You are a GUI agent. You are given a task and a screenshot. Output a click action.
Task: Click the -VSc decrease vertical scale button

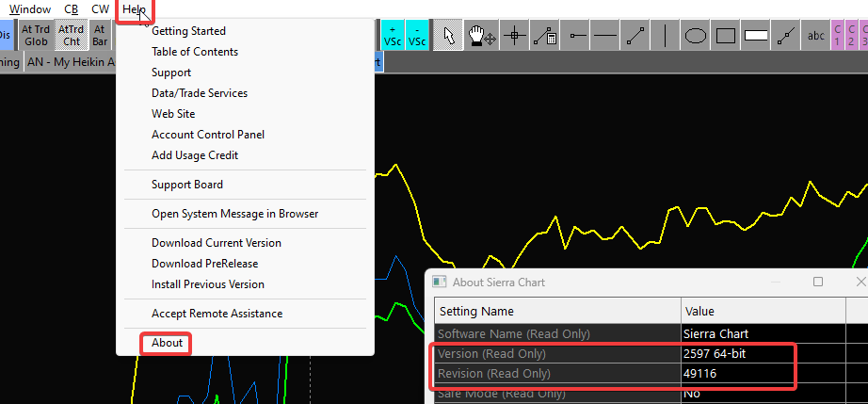click(x=417, y=36)
